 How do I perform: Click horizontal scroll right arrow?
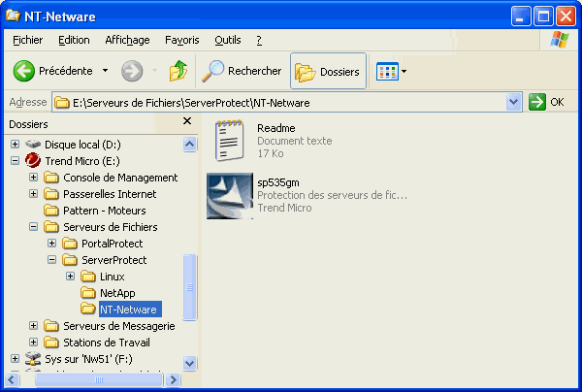click(x=173, y=379)
